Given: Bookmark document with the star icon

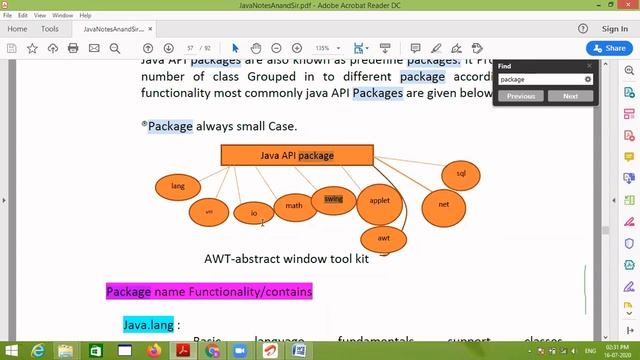Looking at the screenshot, I should [32, 48].
